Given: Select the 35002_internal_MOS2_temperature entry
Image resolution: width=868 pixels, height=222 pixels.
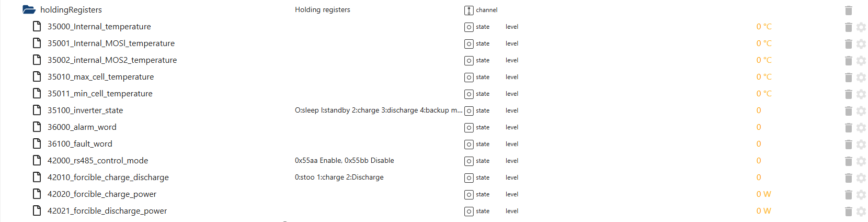Looking at the screenshot, I should [x=112, y=60].
